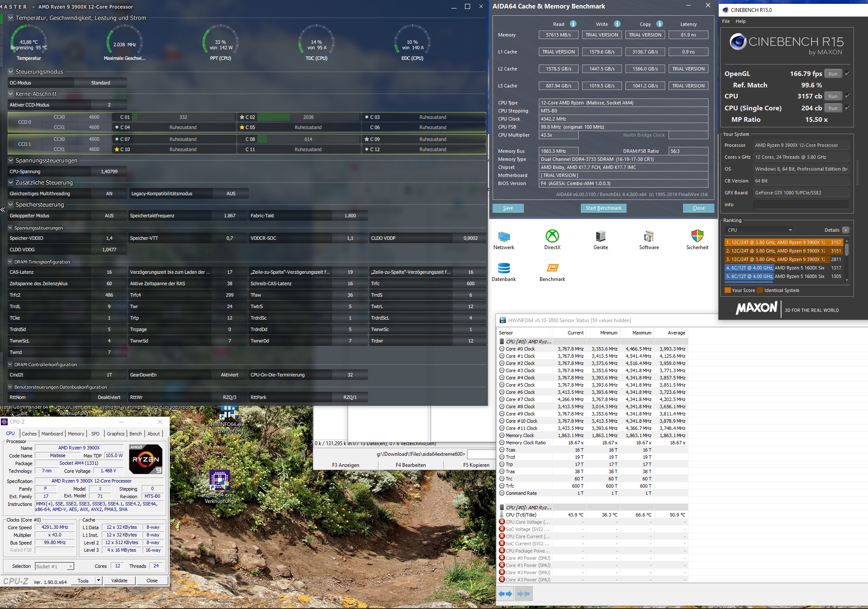Toggle the CPU (Single Core) checkbox
868x609 pixels.
pos(847,108)
